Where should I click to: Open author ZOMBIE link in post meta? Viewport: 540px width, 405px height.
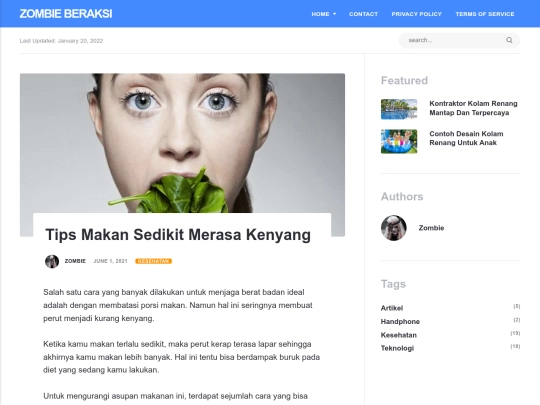75,261
